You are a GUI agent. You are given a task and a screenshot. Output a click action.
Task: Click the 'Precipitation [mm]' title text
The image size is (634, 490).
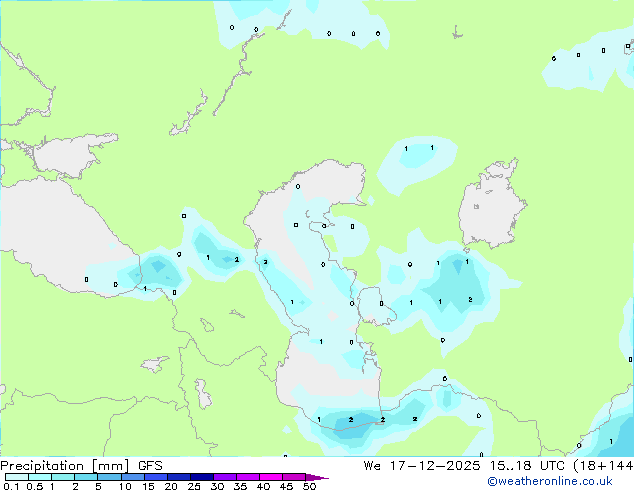(64, 466)
